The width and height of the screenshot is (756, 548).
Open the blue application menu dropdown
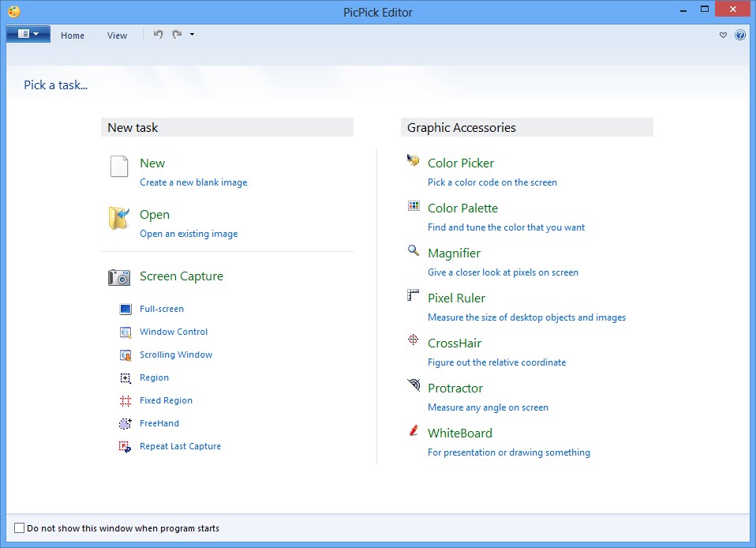[28, 34]
